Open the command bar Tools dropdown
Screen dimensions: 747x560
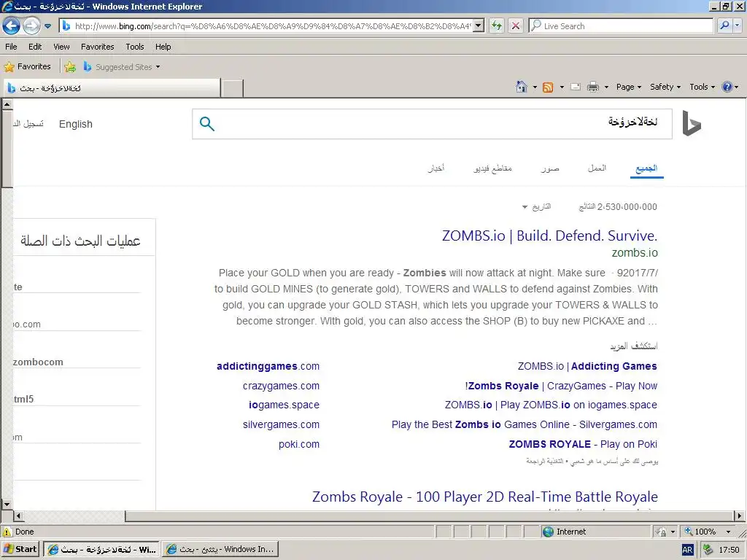pos(703,87)
